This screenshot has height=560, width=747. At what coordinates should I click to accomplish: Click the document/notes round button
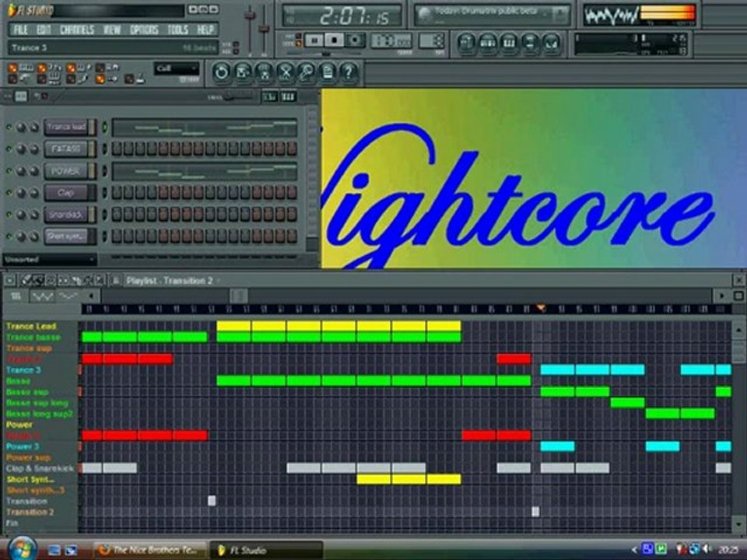pyautogui.click(x=328, y=72)
